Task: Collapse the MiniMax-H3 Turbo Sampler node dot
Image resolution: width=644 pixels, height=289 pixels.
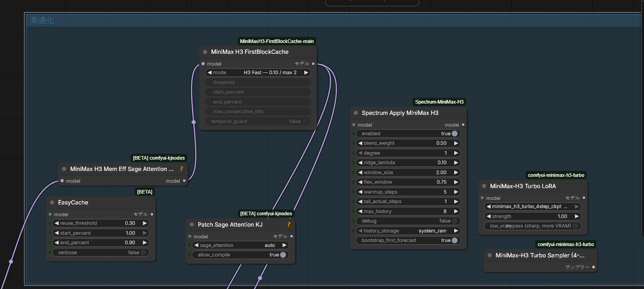Action: click(490, 256)
